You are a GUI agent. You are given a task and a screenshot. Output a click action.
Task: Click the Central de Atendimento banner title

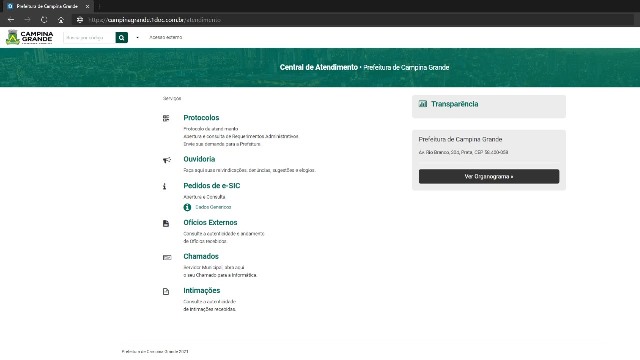318,67
